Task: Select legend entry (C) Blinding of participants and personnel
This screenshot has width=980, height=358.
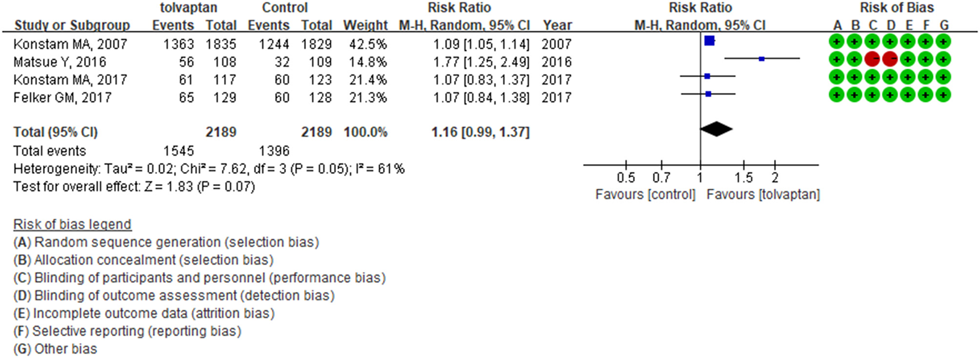Action: click(199, 278)
